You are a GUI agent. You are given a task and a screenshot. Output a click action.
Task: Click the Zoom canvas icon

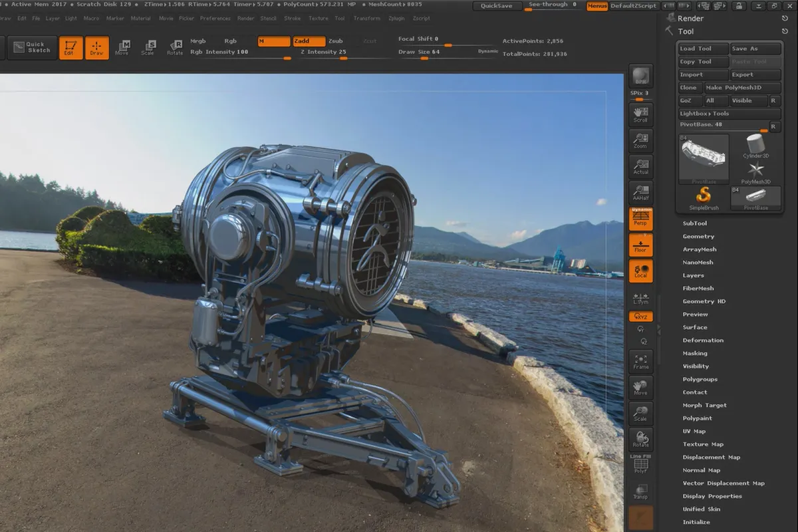[x=641, y=140]
